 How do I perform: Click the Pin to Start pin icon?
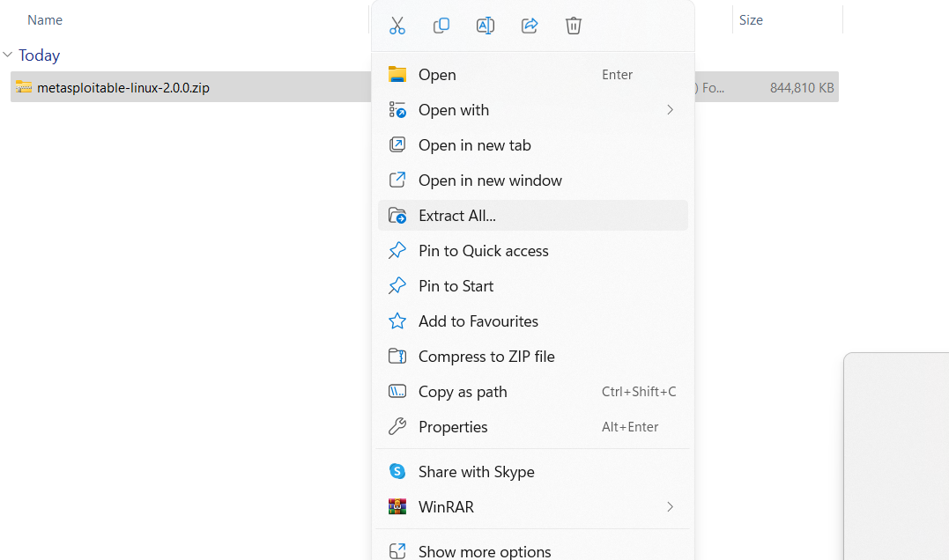(397, 285)
